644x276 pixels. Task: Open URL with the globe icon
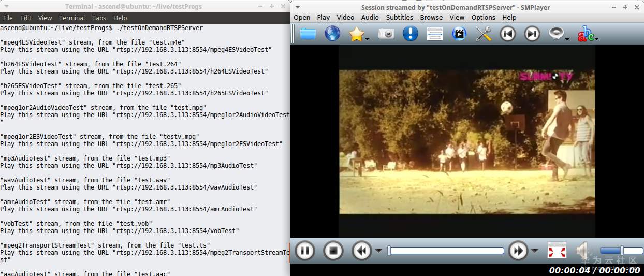click(x=332, y=34)
